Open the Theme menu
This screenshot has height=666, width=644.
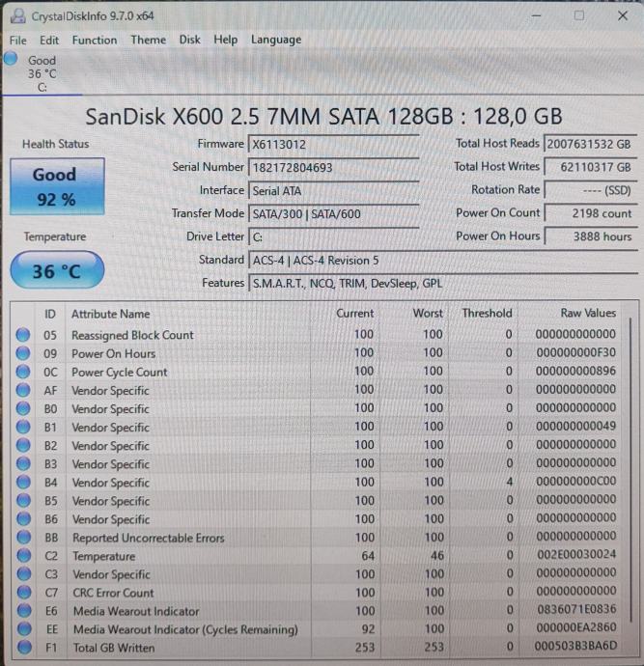pyautogui.click(x=149, y=40)
